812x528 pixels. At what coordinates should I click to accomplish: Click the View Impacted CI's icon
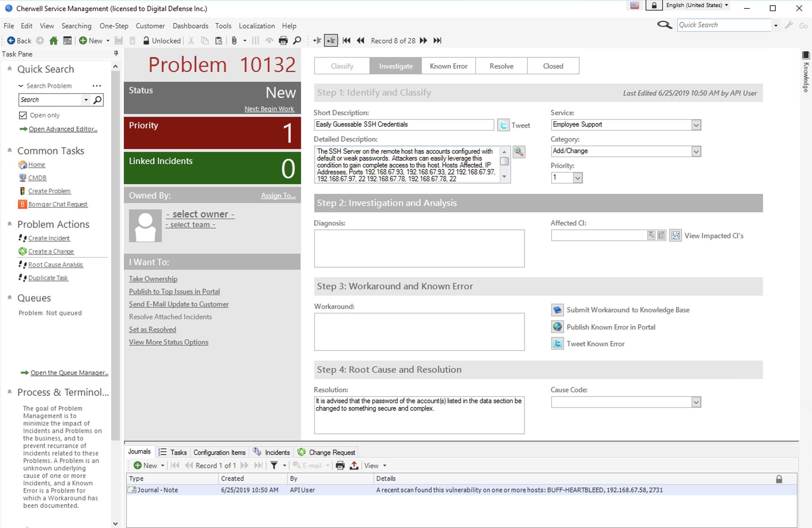click(675, 235)
